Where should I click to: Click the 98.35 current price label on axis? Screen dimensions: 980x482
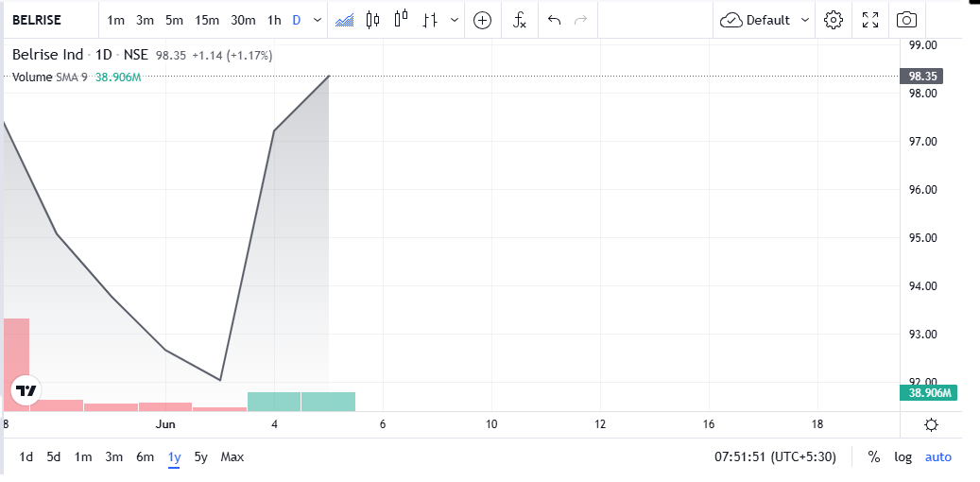pos(920,77)
